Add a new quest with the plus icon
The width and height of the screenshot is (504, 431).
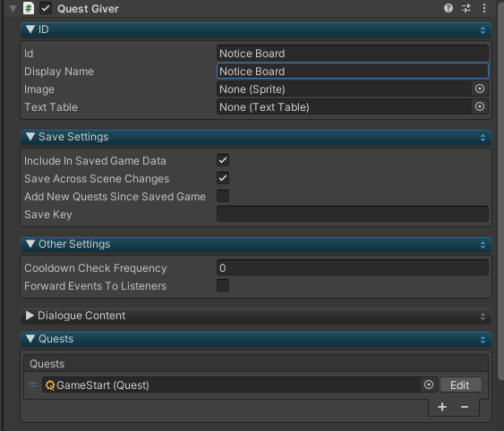[x=442, y=407]
